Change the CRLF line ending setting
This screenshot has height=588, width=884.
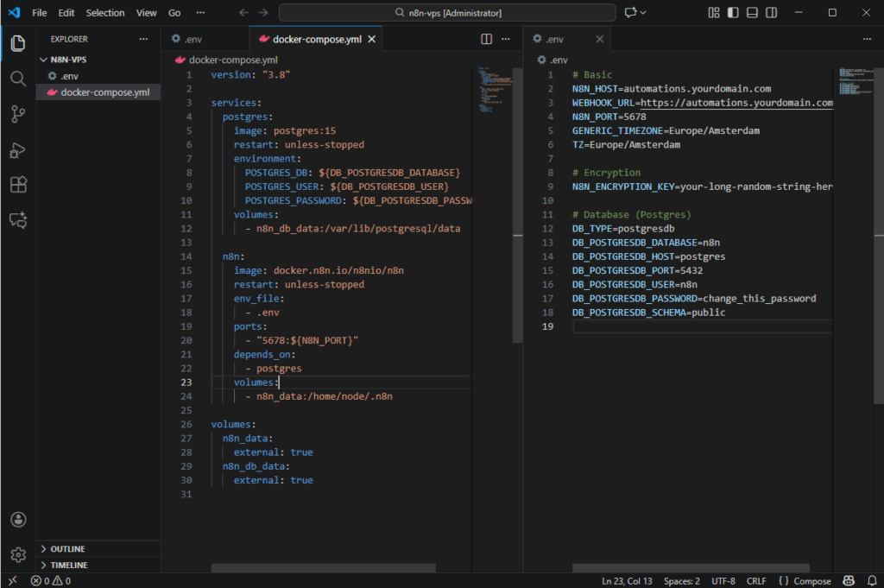pyautogui.click(x=755, y=580)
